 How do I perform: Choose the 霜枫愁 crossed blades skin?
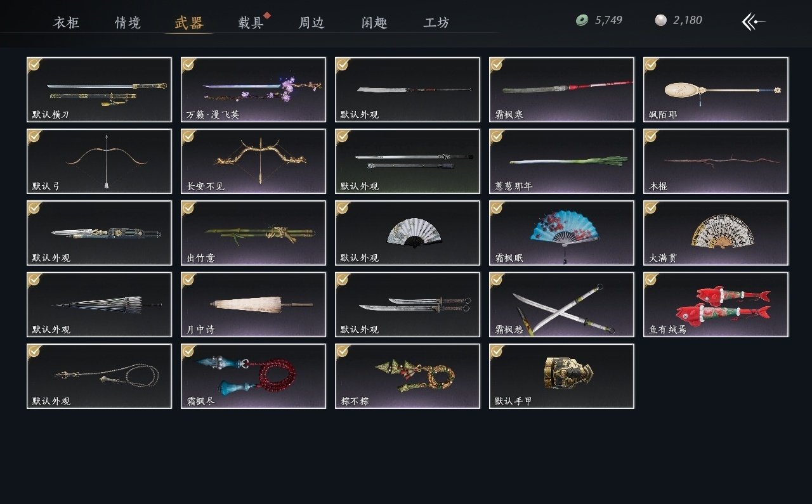(x=561, y=304)
